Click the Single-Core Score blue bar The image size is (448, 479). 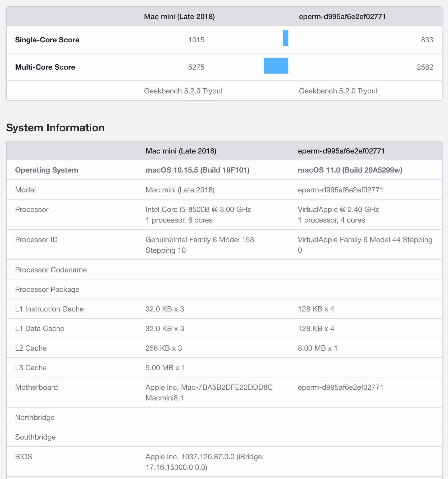point(286,38)
